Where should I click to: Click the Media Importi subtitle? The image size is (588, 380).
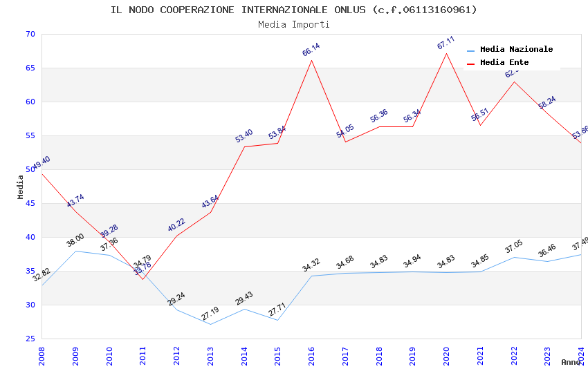(x=293, y=25)
